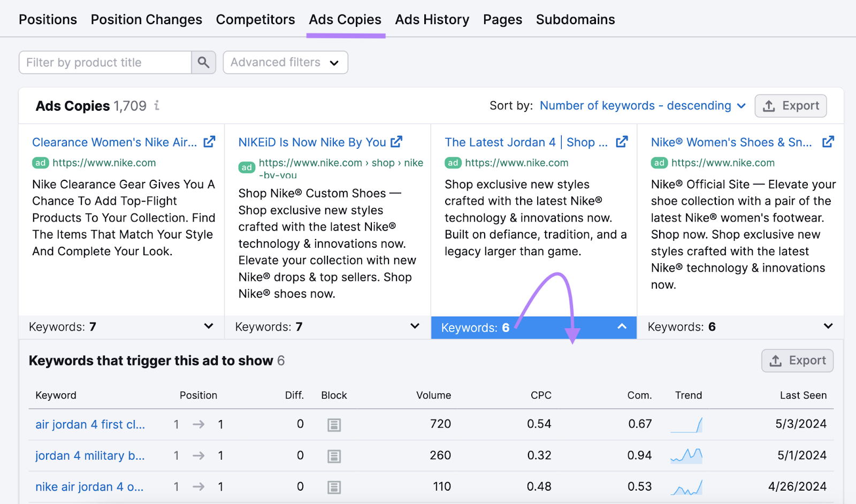
Task: Click the green ad badge on Nike Women's Shoes card
Action: [659, 163]
